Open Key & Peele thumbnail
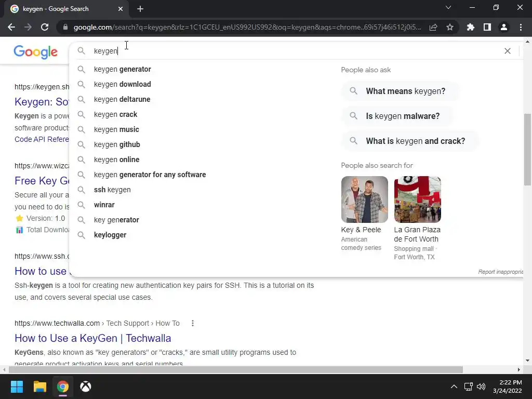532x399 pixels. click(x=364, y=199)
